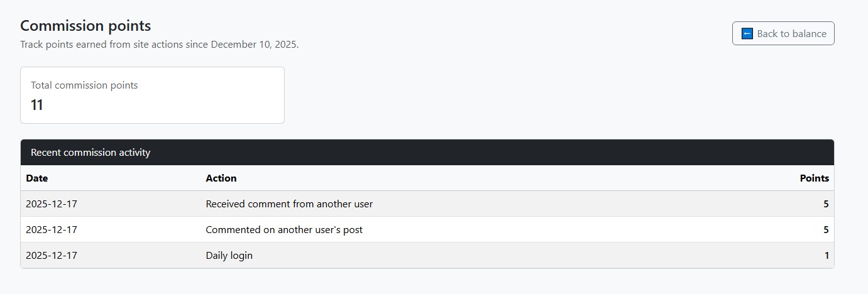Image resolution: width=868 pixels, height=294 pixels.
Task: Open 'Commented on another user's post' entry
Action: (x=284, y=230)
